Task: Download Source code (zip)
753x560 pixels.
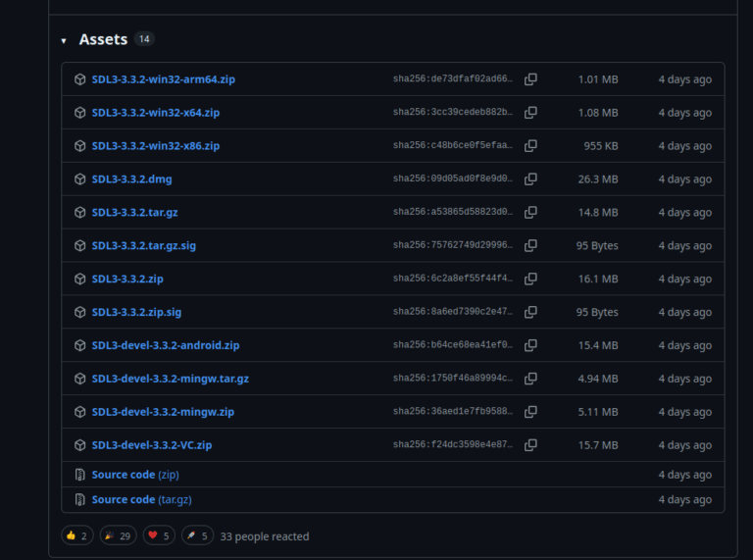Action: click(x=135, y=475)
